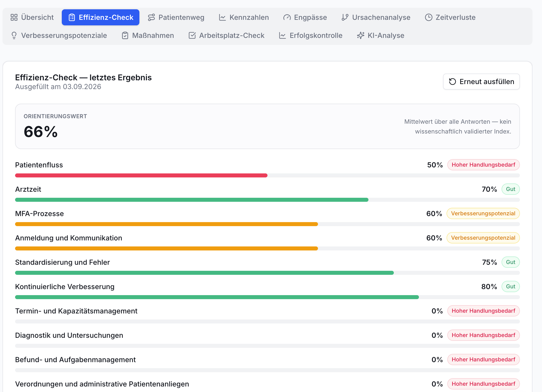This screenshot has height=392, width=542.
Task: Click Gut badge for Standardisierung und Fehler
Action: click(x=511, y=262)
